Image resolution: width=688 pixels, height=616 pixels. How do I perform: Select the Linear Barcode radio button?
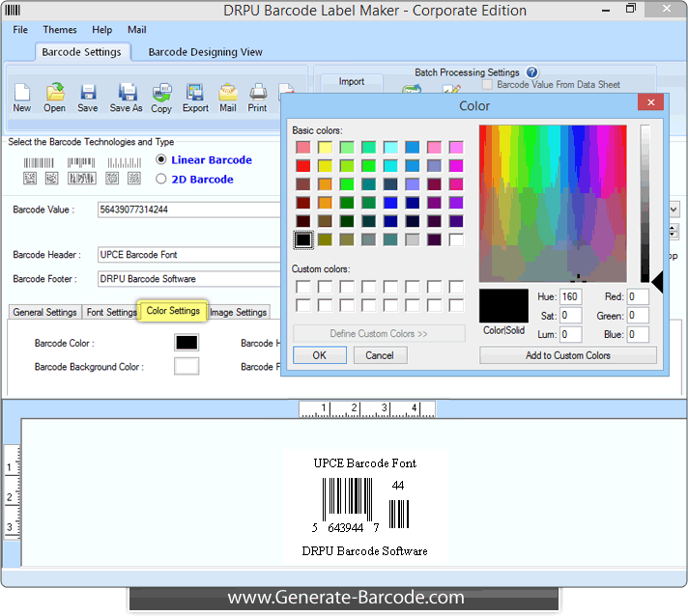[161, 159]
